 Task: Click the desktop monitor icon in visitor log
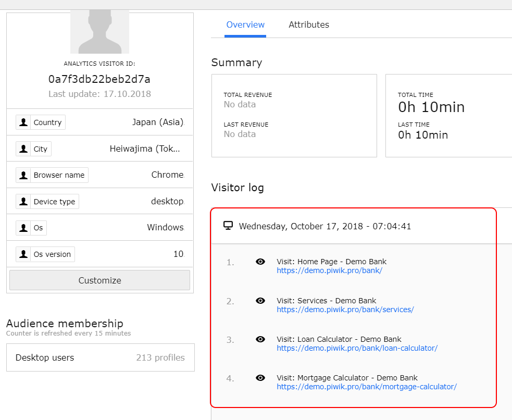coord(228,226)
